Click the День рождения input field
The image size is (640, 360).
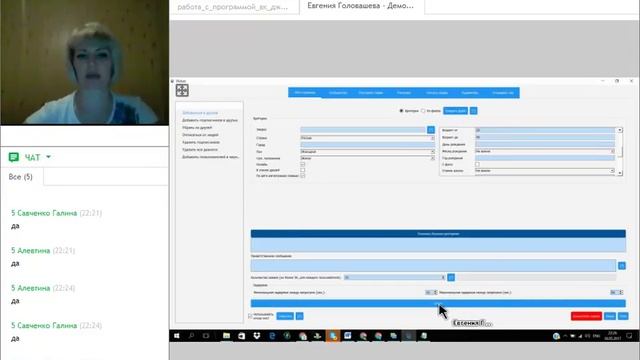[x=545, y=144]
